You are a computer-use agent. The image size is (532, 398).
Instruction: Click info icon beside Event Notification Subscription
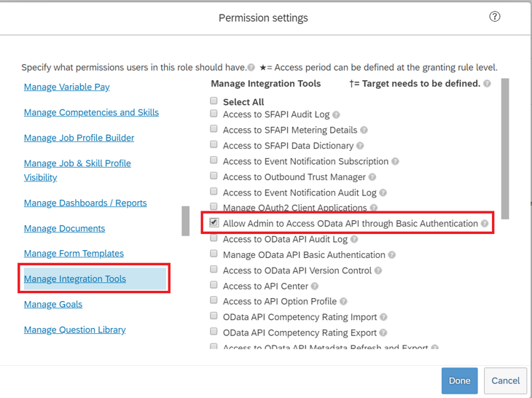[x=395, y=162]
